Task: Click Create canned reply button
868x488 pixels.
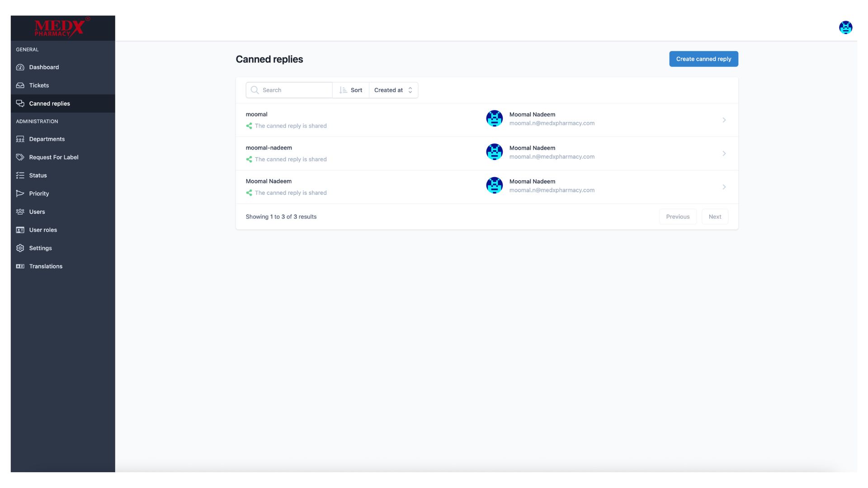Action: click(x=703, y=59)
